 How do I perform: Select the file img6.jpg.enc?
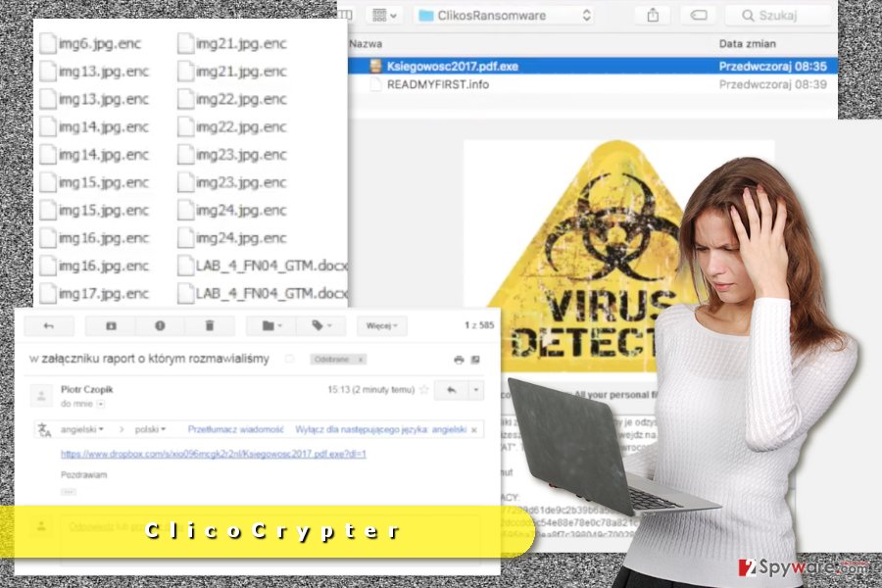[x=90, y=44]
